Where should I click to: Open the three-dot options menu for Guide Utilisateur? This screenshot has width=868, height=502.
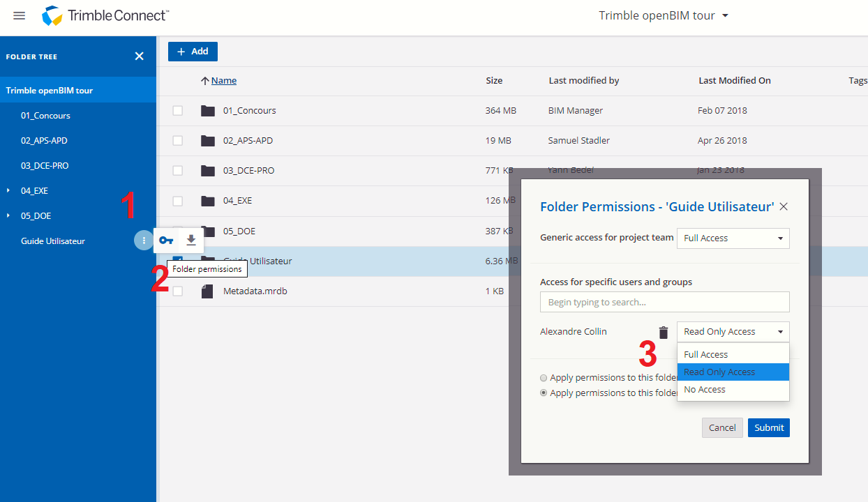point(143,240)
